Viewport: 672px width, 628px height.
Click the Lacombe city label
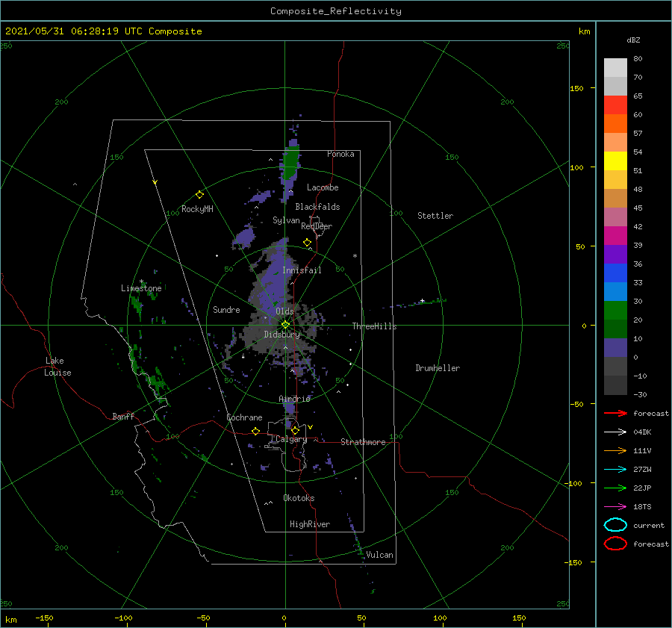point(323,187)
